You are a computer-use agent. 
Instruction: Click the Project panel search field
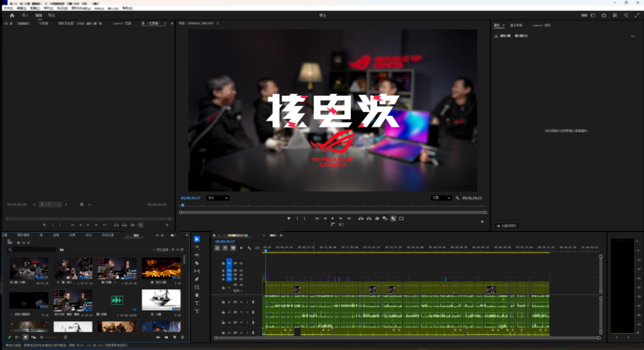pos(32,250)
